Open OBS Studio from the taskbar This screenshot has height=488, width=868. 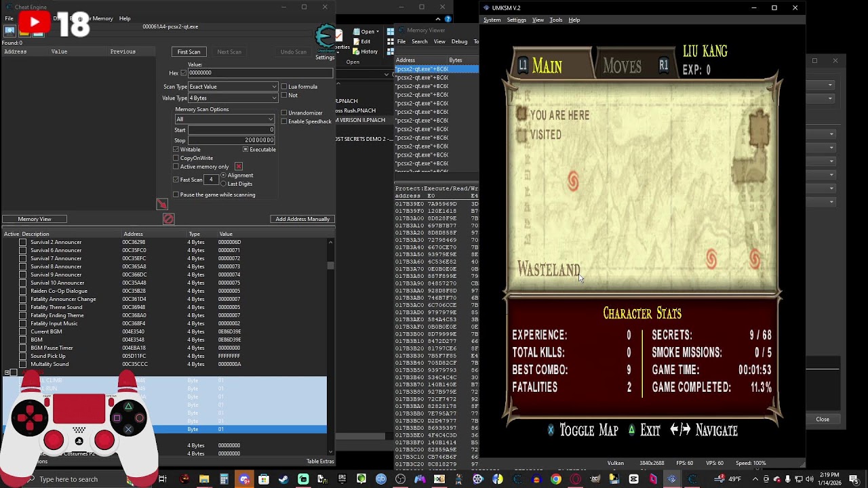click(400, 479)
